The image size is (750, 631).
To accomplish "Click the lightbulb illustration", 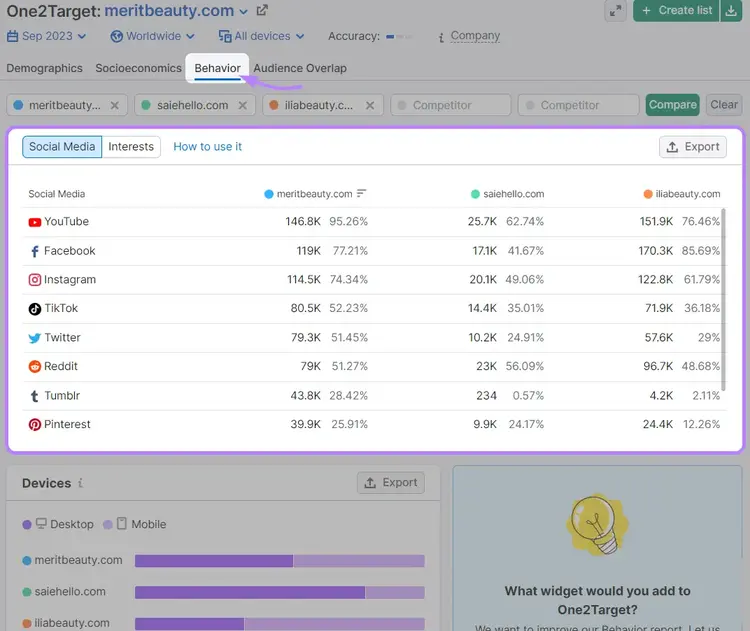I will [x=597, y=525].
